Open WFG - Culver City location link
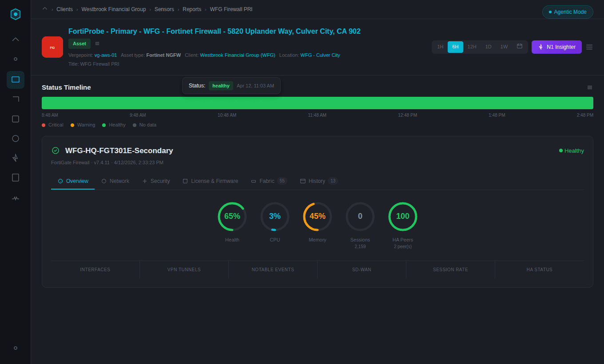The height and width of the screenshot is (364, 604). pos(320,55)
